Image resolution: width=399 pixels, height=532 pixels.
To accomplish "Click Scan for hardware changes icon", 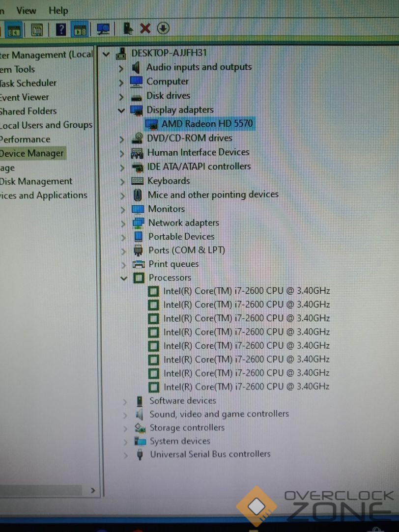I will coord(103,29).
